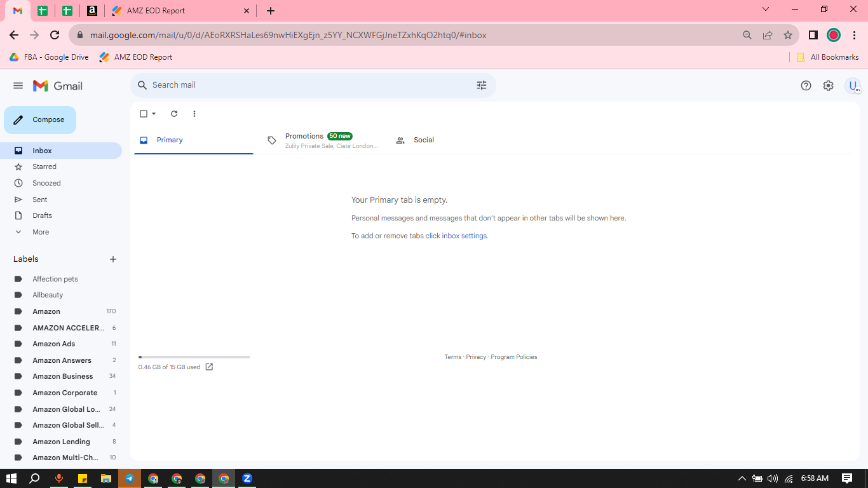Open the Gmail Support help icon
Viewport: 868px width, 488px height.
pos(806,86)
